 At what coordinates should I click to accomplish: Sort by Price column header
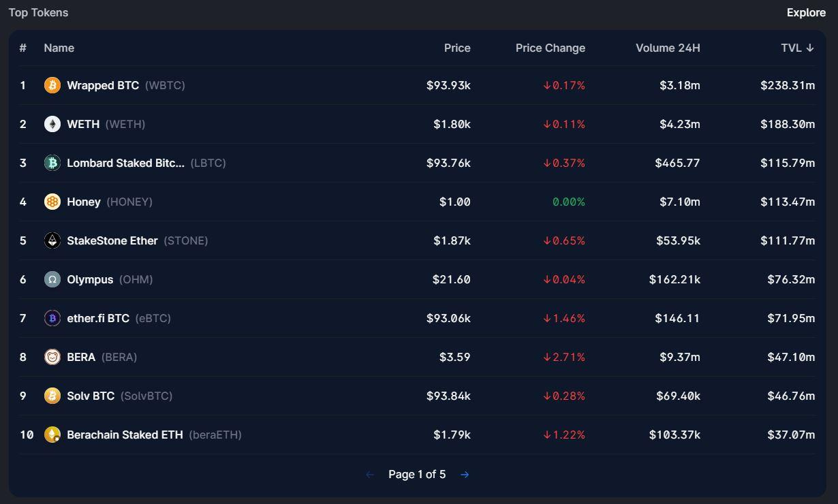[457, 48]
